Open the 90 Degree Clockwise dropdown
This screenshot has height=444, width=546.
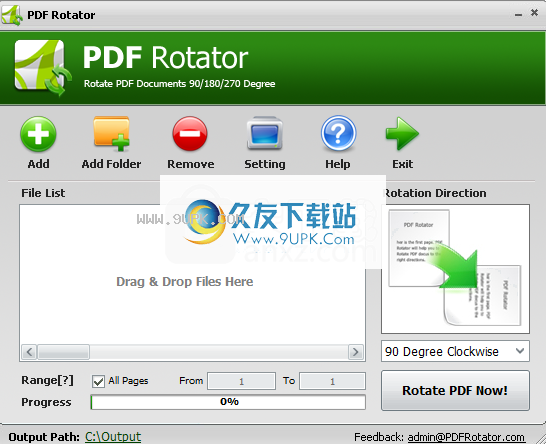[x=455, y=351]
